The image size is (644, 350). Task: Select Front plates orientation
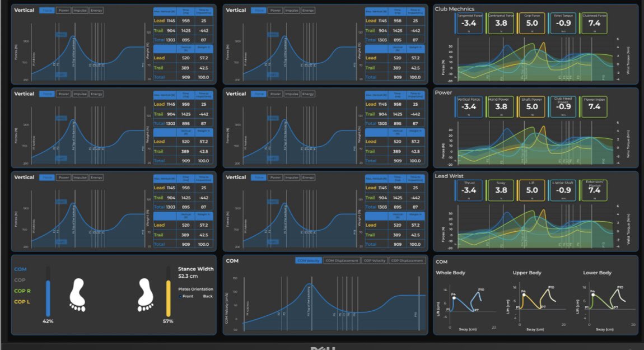186,296
